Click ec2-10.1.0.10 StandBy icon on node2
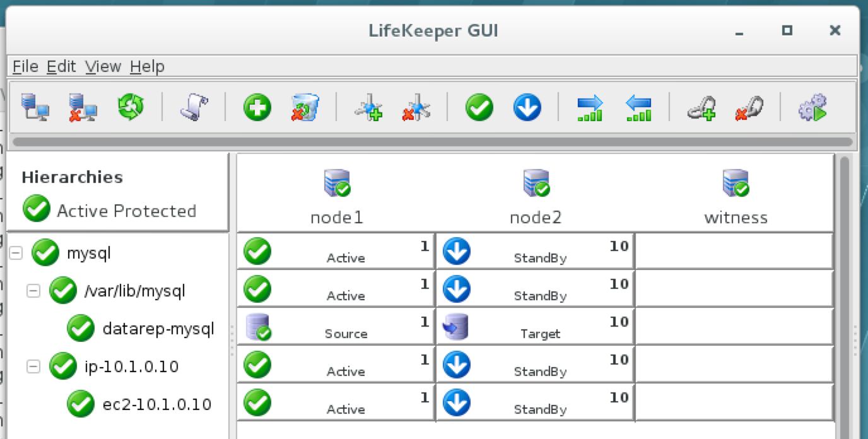The width and height of the screenshot is (868, 439). click(x=457, y=402)
